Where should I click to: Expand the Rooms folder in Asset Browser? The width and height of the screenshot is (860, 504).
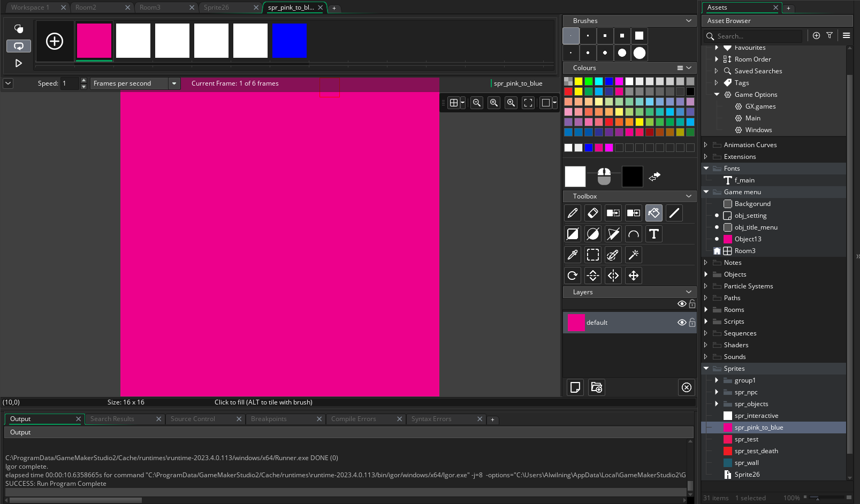(706, 310)
